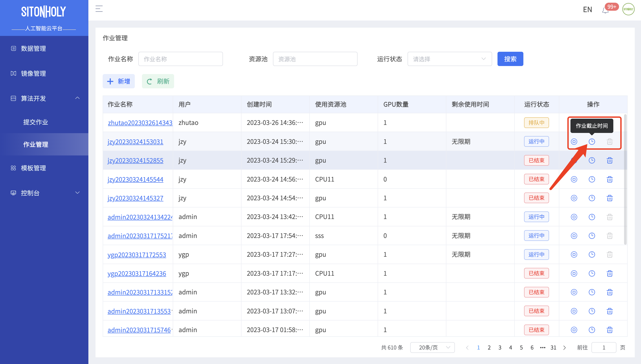Image resolution: width=641 pixels, height=364 pixels.
Task: Delete job ygp20230317164236
Action: (x=610, y=273)
